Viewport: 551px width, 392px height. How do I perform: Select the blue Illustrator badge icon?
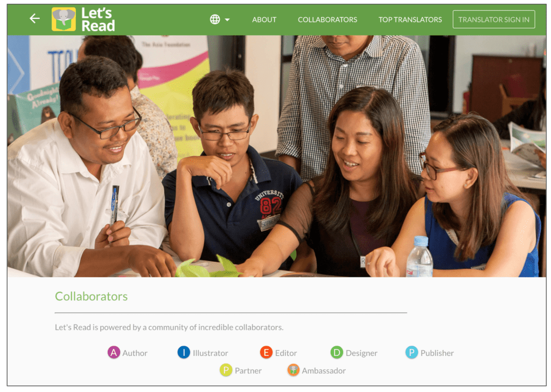tap(184, 352)
